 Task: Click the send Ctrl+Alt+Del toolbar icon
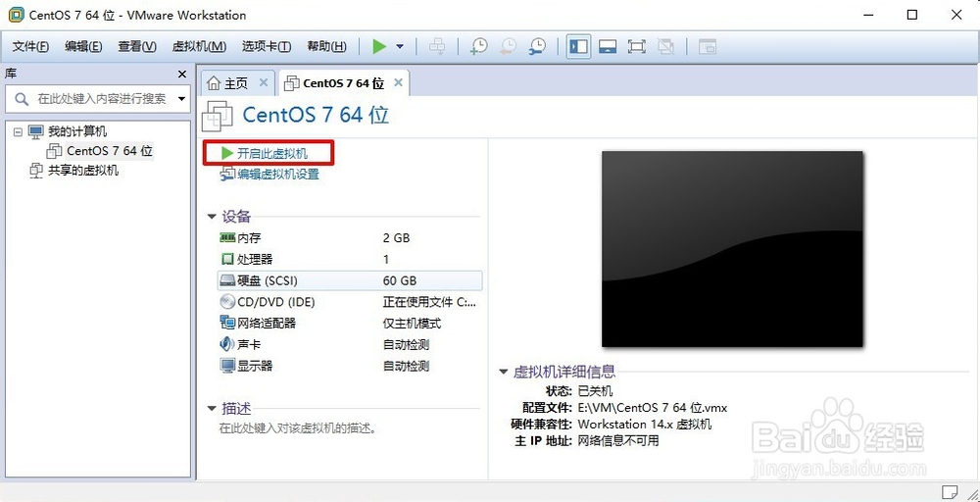coord(437,46)
